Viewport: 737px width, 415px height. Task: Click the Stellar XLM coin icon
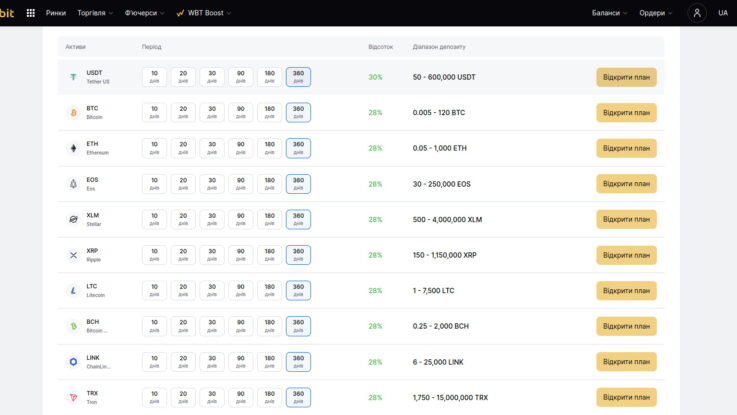click(73, 219)
